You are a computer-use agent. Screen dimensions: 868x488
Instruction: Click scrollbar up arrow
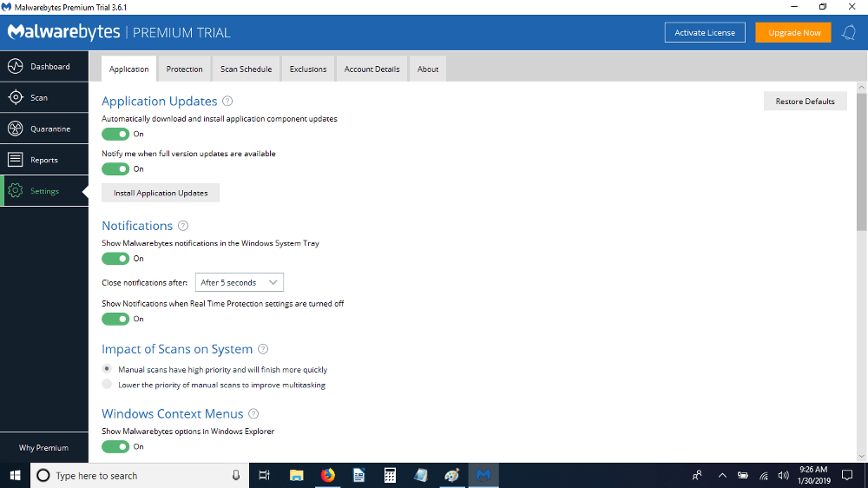coord(861,87)
